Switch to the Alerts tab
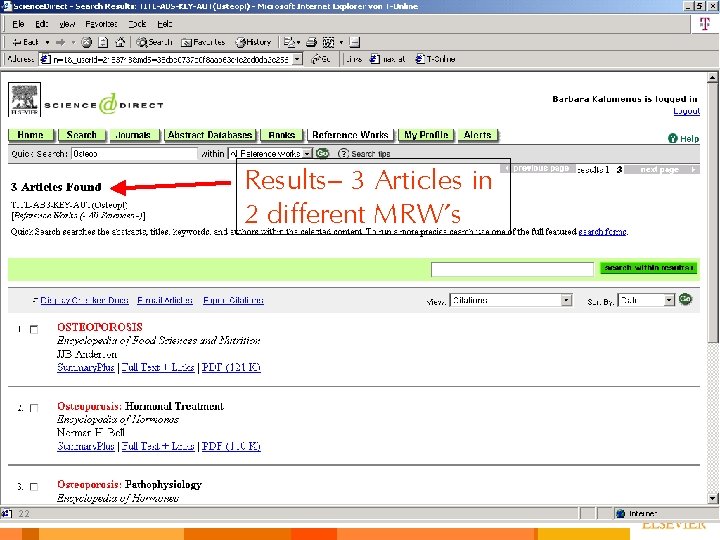 (x=478, y=135)
